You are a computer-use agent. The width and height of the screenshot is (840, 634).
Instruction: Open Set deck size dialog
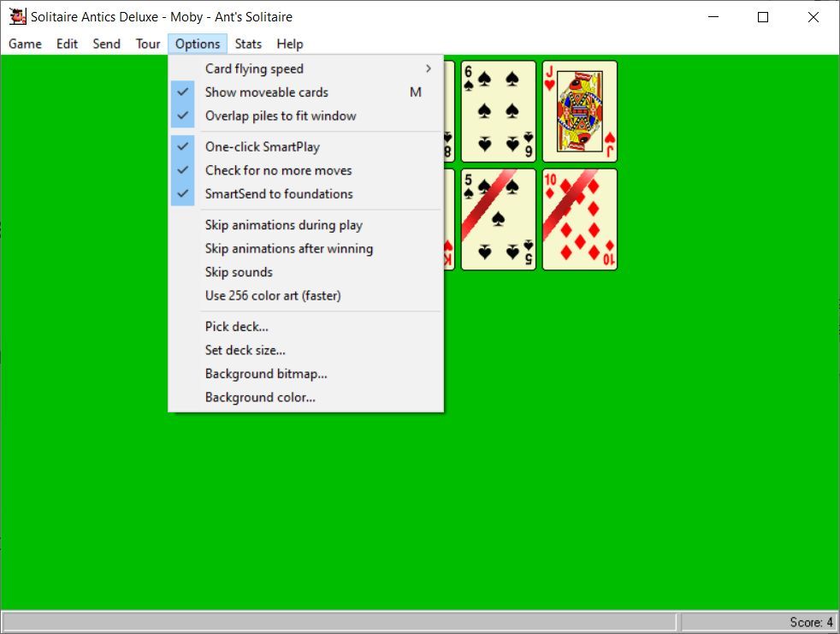[245, 350]
